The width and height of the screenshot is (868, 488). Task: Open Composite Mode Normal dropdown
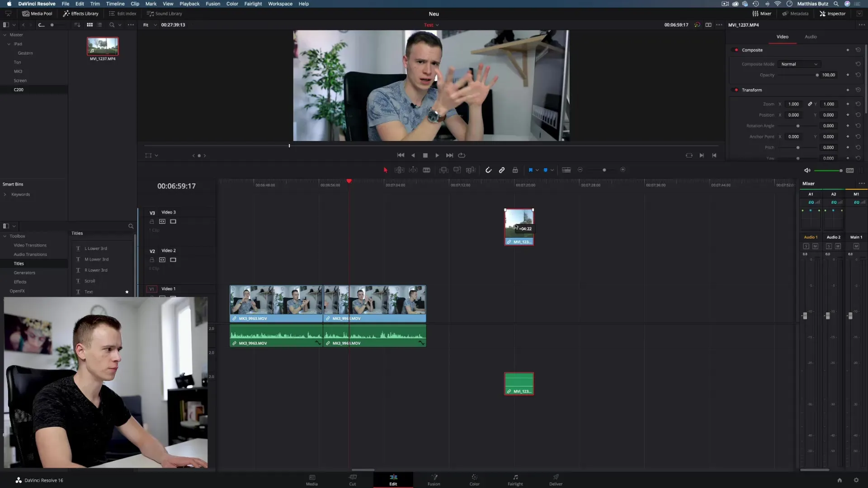[799, 64]
